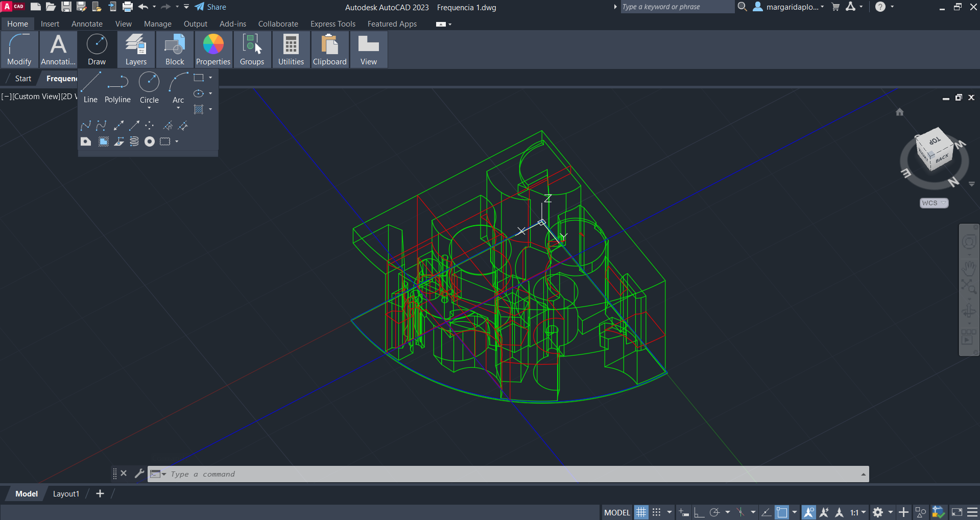Expand the Circle tool dropdown arrow

[x=149, y=108]
